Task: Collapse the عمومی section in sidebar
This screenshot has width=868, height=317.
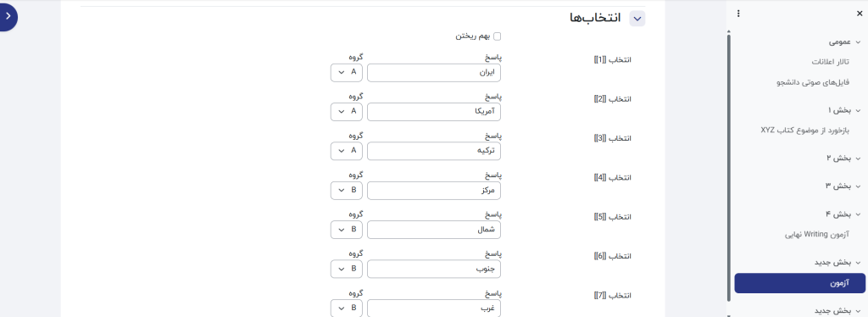Action: (858, 42)
